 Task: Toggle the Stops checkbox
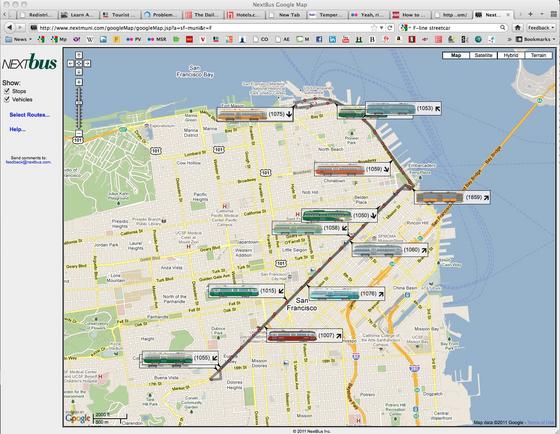point(6,91)
